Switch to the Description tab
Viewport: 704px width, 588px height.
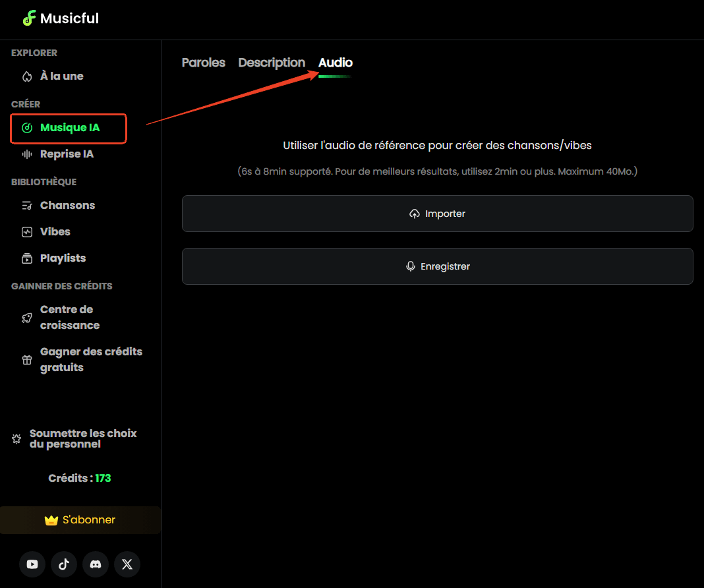(x=272, y=63)
